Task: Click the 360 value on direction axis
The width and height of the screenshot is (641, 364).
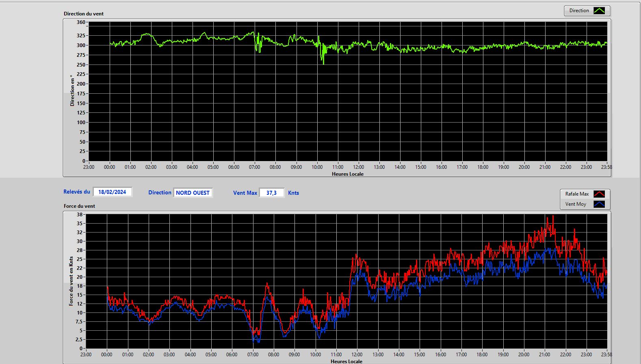Action: point(81,22)
